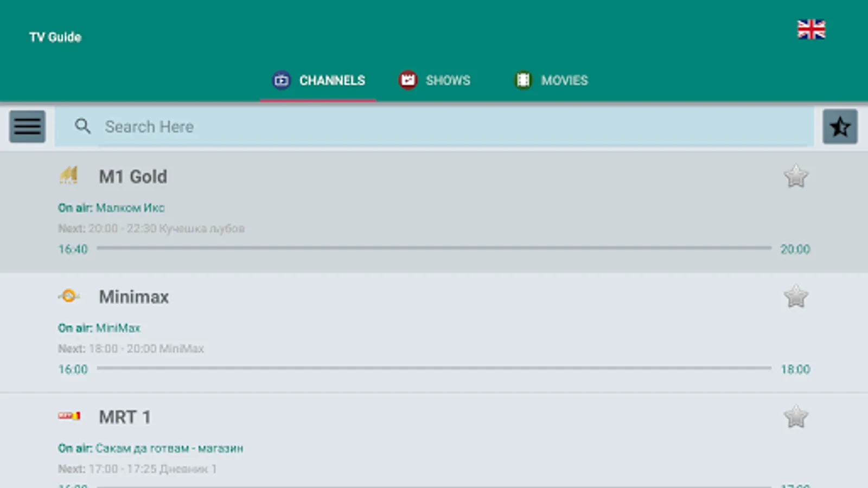Click the 16:00 start time on Minimax
868x488 pixels.
[x=73, y=369]
